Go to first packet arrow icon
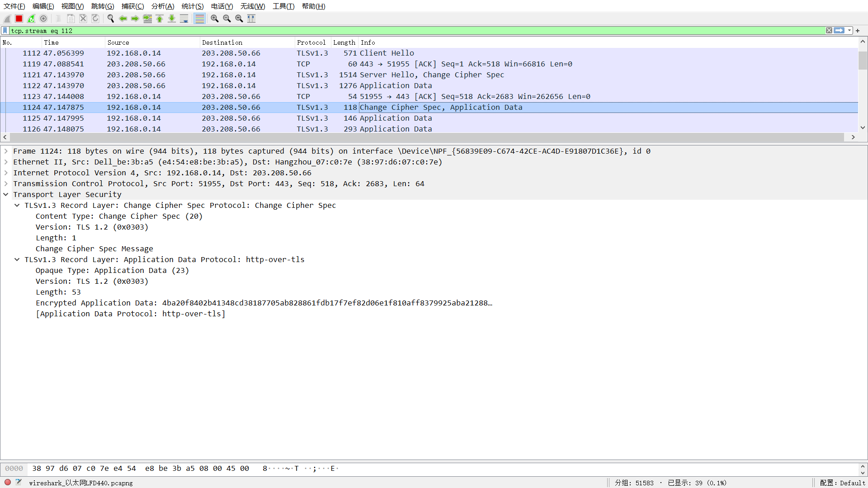 pyautogui.click(x=160, y=19)
